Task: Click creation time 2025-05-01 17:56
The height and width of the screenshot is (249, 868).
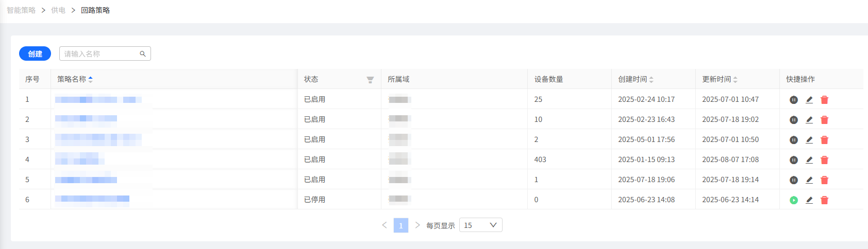Action: pos(646,139)
